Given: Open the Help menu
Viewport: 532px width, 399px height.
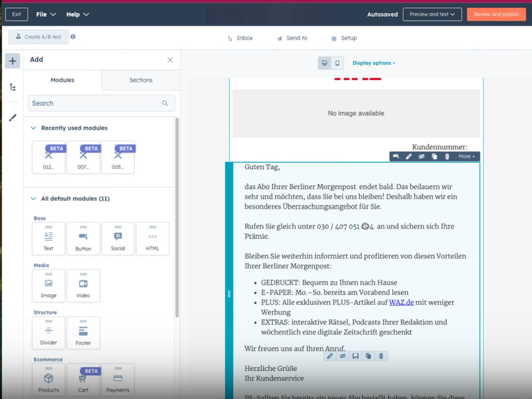Looking at the screenshot, I should 78,14.
